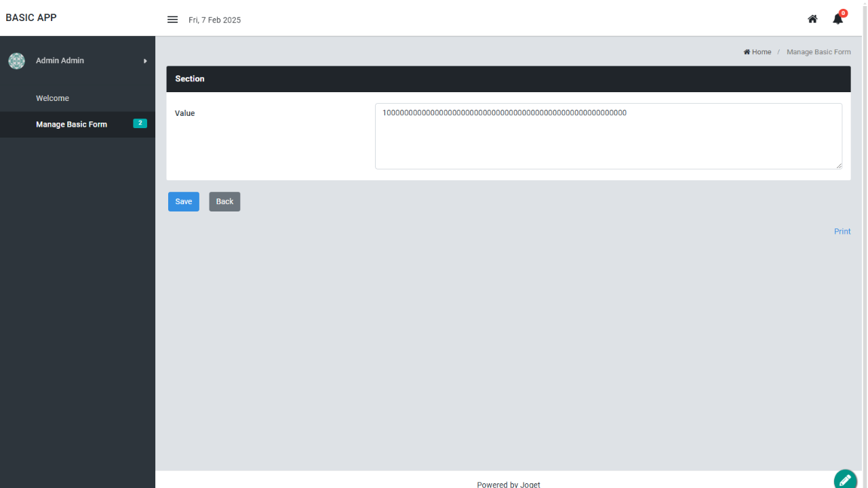Click the Admin Admin profile avatar
This screenshot has height=488, width=868.
coord(16,61)
